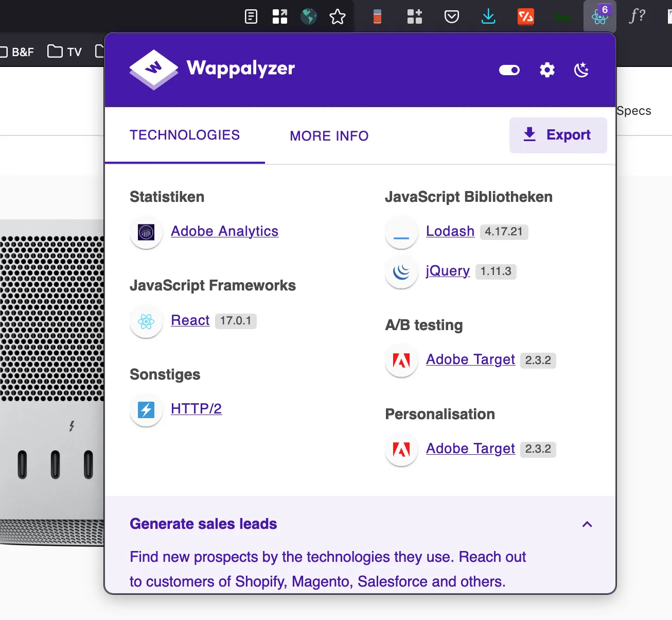Open the Lodash link

tap(450, 231)
